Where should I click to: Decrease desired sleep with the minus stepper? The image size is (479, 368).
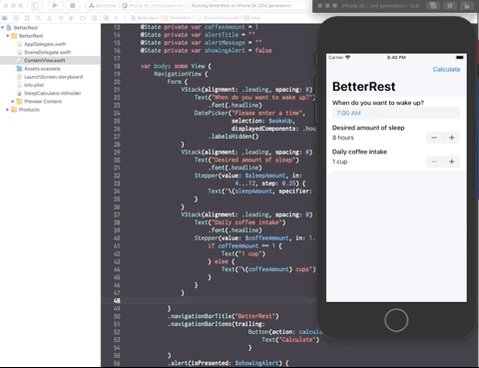434,137
